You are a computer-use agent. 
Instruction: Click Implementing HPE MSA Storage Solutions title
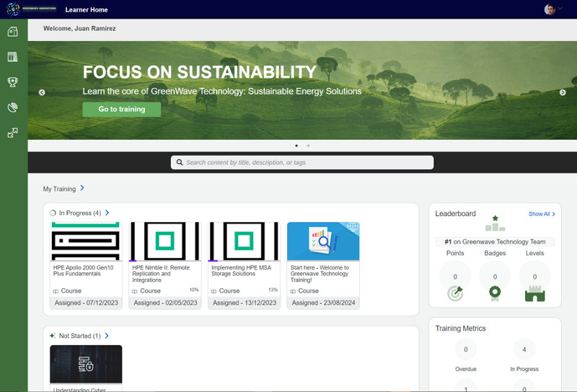tap(241, 271)
